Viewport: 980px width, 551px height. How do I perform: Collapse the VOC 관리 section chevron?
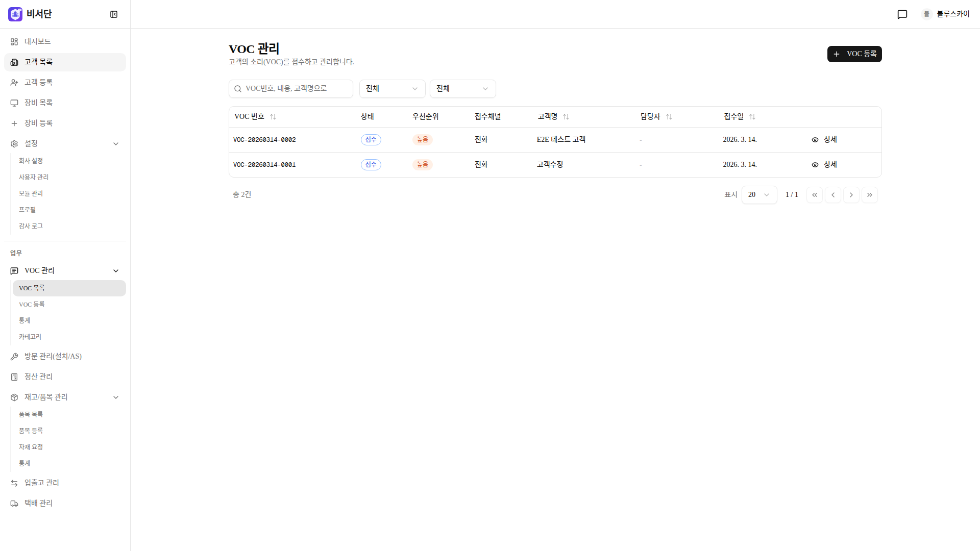coord(116,271)
